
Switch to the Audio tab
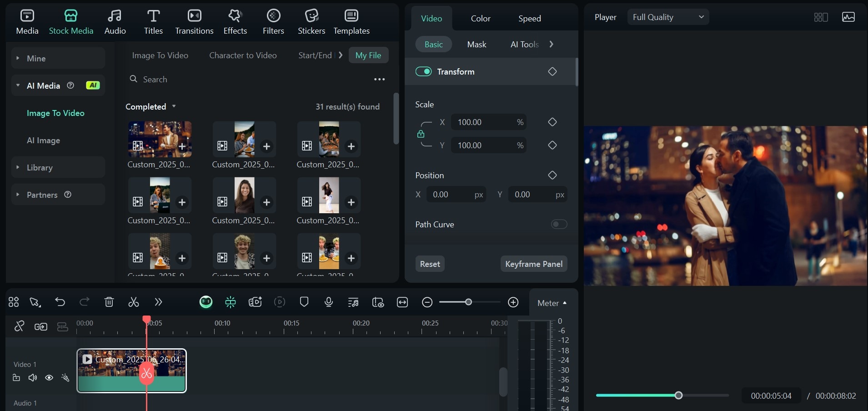(115, 22)
